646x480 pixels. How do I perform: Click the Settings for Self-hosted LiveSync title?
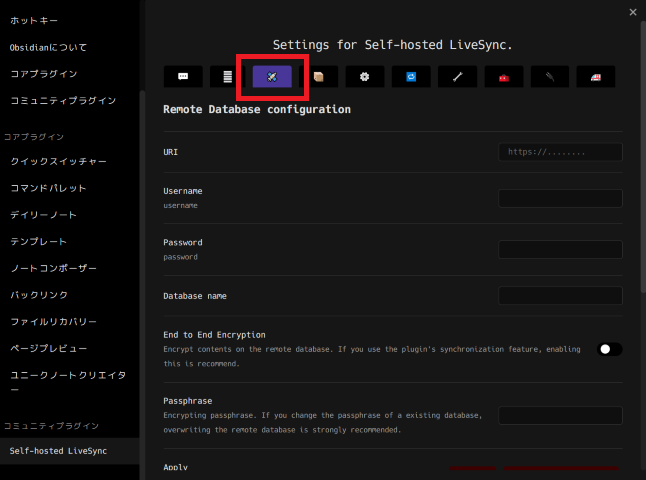(393, 44)
